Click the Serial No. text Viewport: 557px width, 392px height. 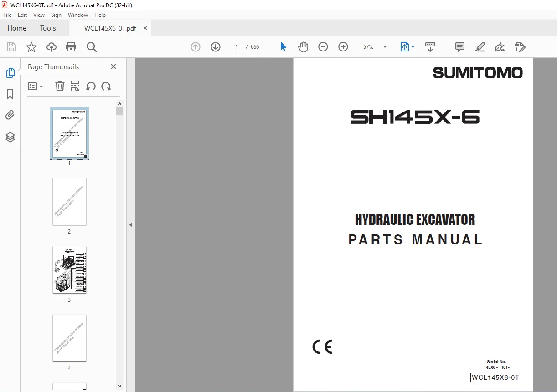coord(496,362)
